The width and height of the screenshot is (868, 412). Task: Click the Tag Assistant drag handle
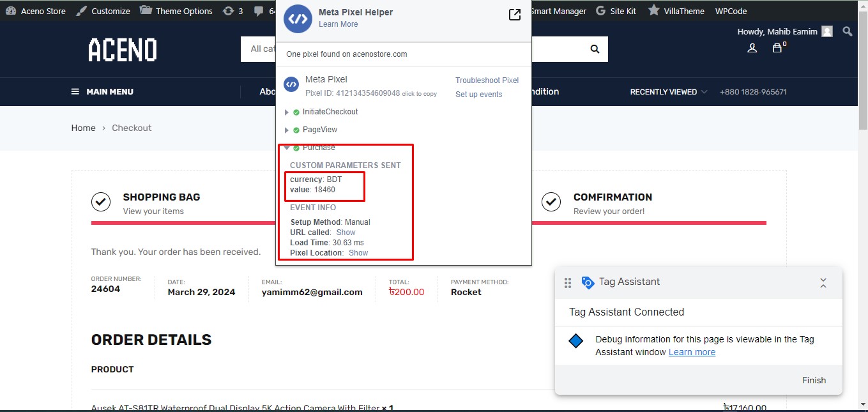pyautogui.click(x=568, y=282)
